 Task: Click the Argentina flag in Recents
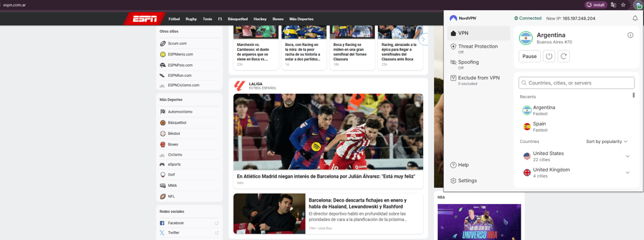(526, 110)
